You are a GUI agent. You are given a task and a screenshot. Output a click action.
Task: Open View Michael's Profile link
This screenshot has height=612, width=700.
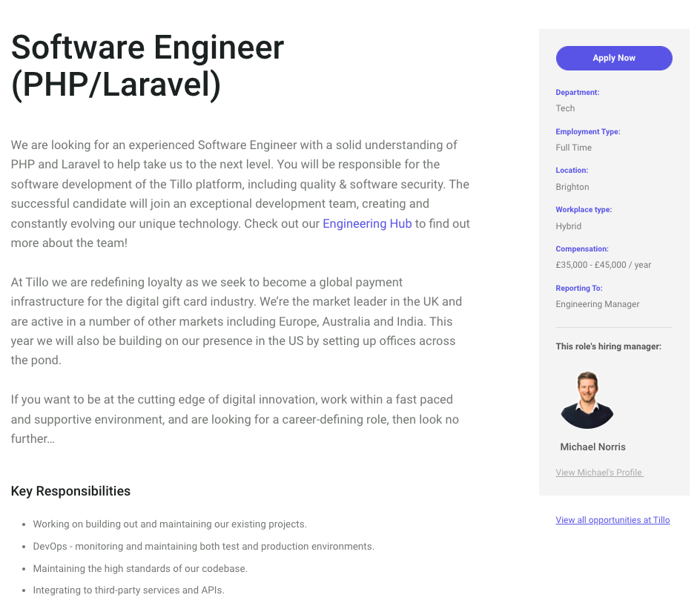tap(599, 473)
